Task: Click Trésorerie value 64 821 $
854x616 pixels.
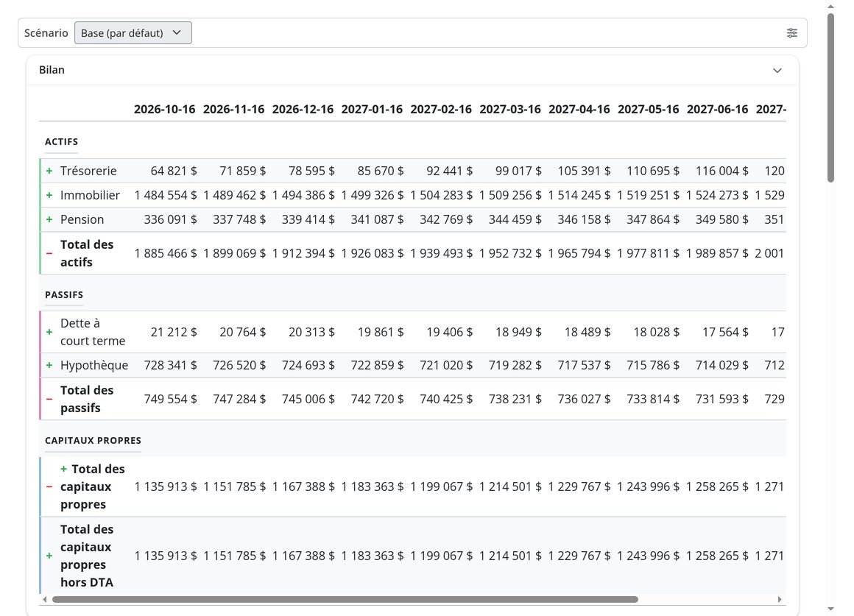Action: coord(174,171)
